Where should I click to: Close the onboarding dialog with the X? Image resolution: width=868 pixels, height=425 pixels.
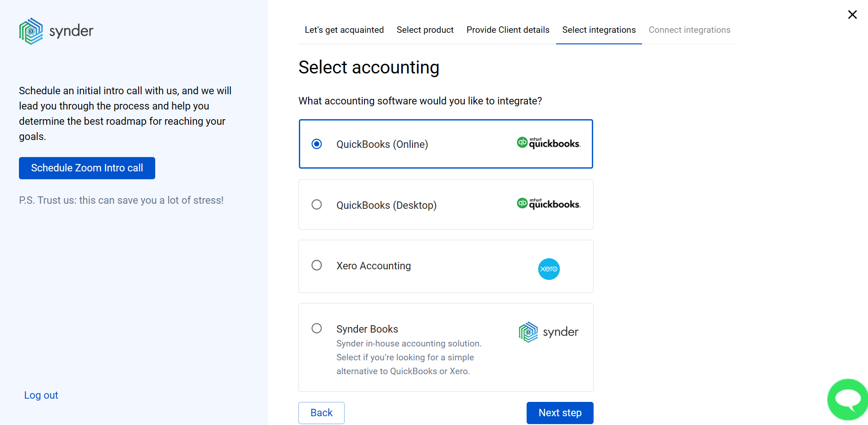tap(852, 14)
